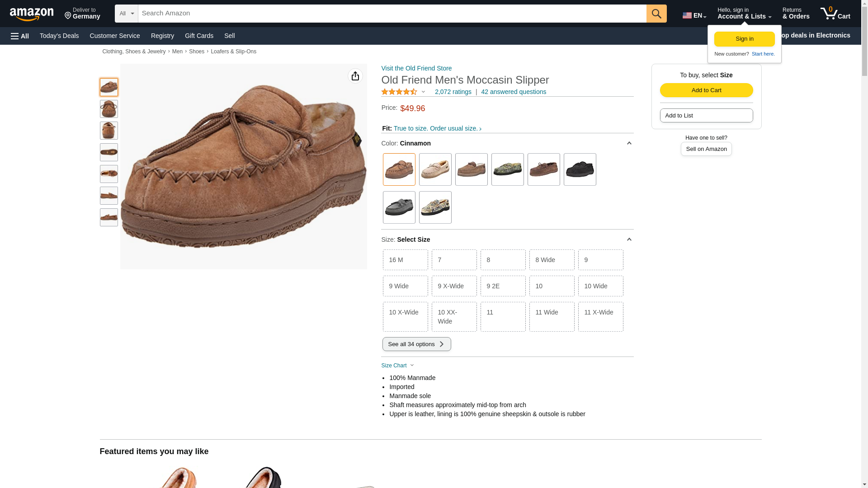
Task: Open the search category All dropdown
Action: [126, 14]
